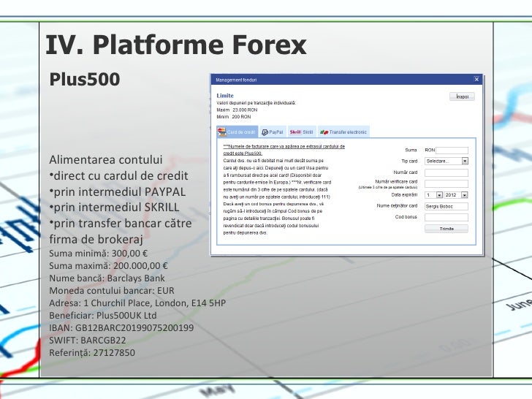The image size is (532, 399).
Task: Click the 'SWIFT: BARCGB22' line
Action: pos(88,341)
